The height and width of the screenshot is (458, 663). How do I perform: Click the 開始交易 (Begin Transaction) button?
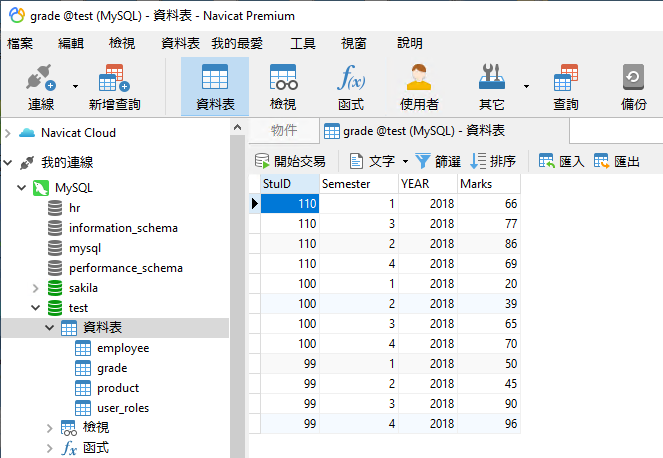point(290,161)
